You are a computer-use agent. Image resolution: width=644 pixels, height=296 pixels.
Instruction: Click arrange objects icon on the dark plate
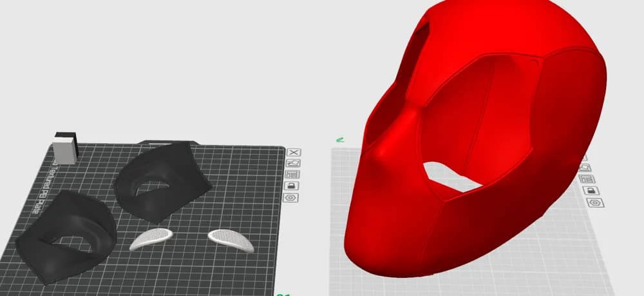293,174
